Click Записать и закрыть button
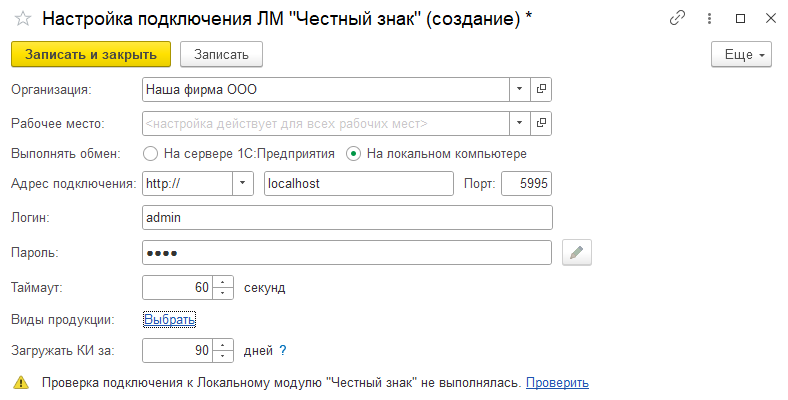The height and width of the screenshot is (400, 788). 91,54
